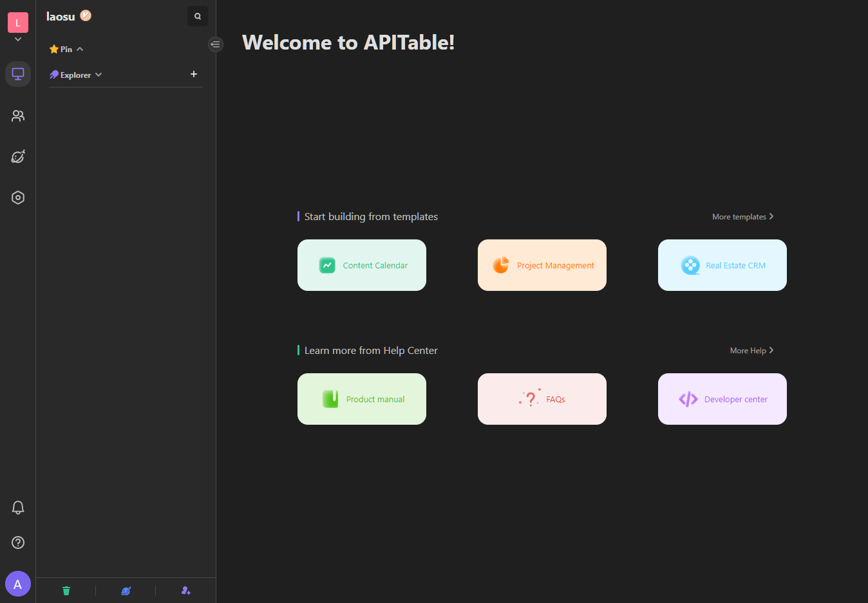The image size is (868, 603).
Task: Click the Pin star icon
Action: (54, 49)
